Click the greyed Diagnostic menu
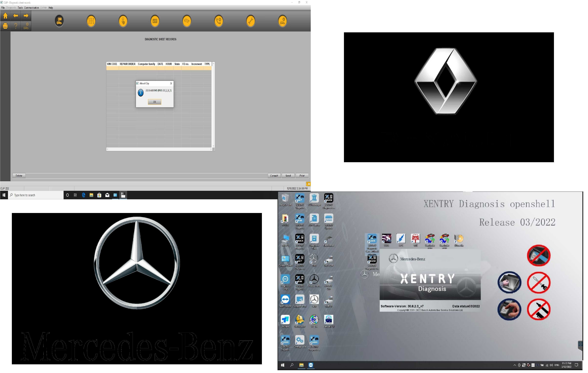 click(x=11, y=8)
